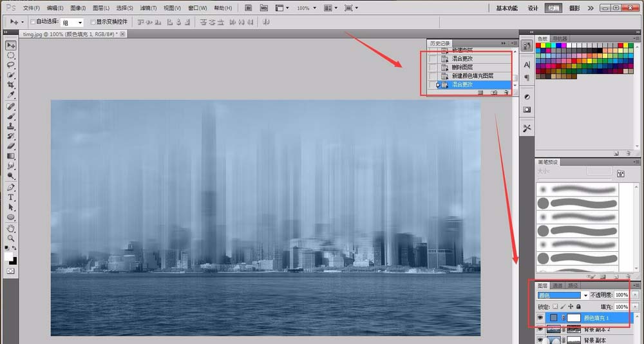
Task: Click the foreground color swatch
Action: tap(9, 256)
